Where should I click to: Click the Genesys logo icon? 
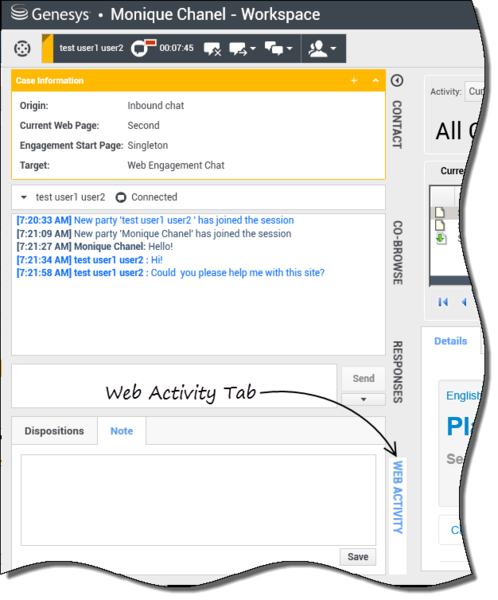pyautogui.click(x=19, y=13)
